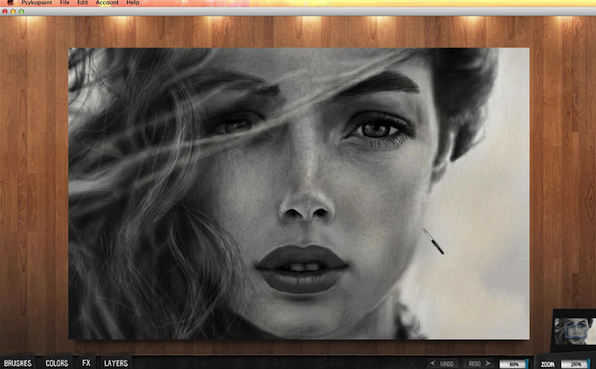Click the Redo button
Screen dimensions: 596x369
pos(479,364)
